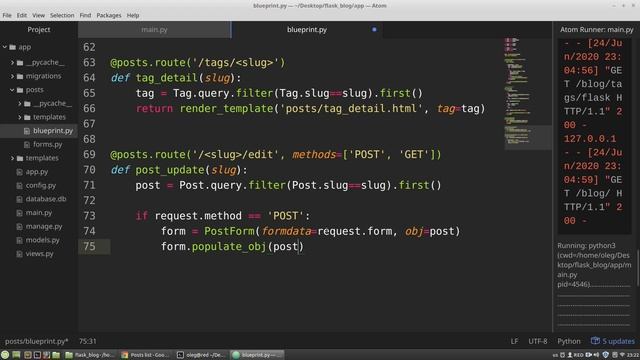Expand the top-level __pycache__ folder chevron
Viewport: 640px width, 360px height.
click(x=12, y=62)
